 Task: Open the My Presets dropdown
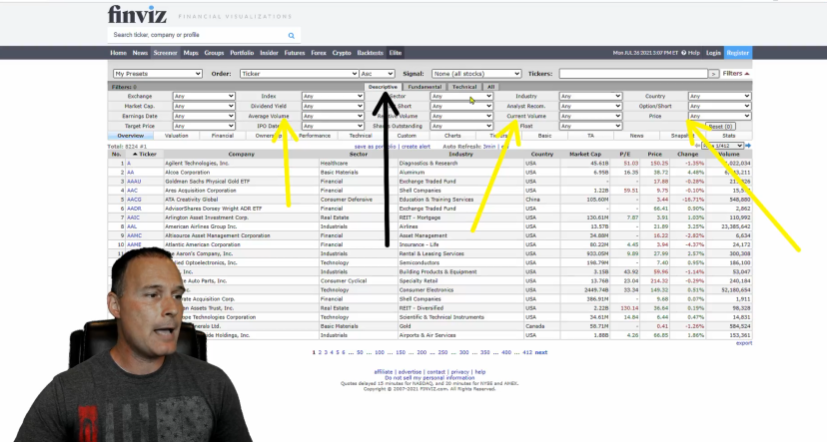click(158, 74)
